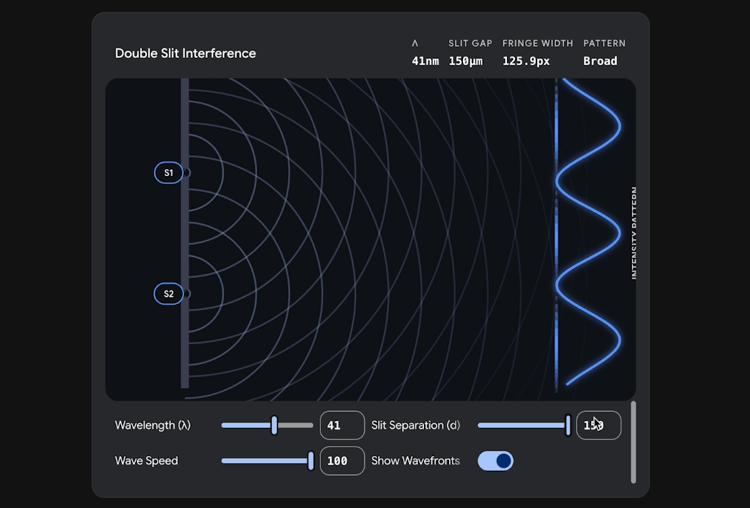
Task: Click the Wave Speed slider handle
Action: tap(311, 460)
